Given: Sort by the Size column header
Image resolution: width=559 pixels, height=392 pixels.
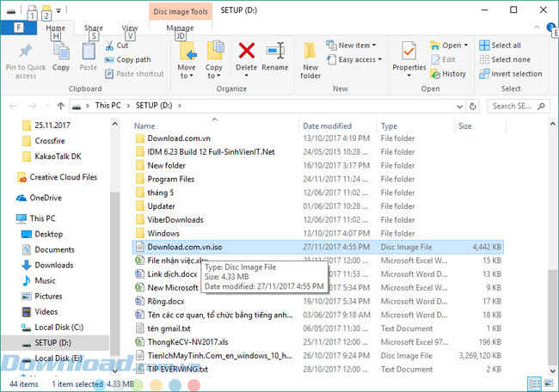Looking at the screenshot, I should [465, 126].
